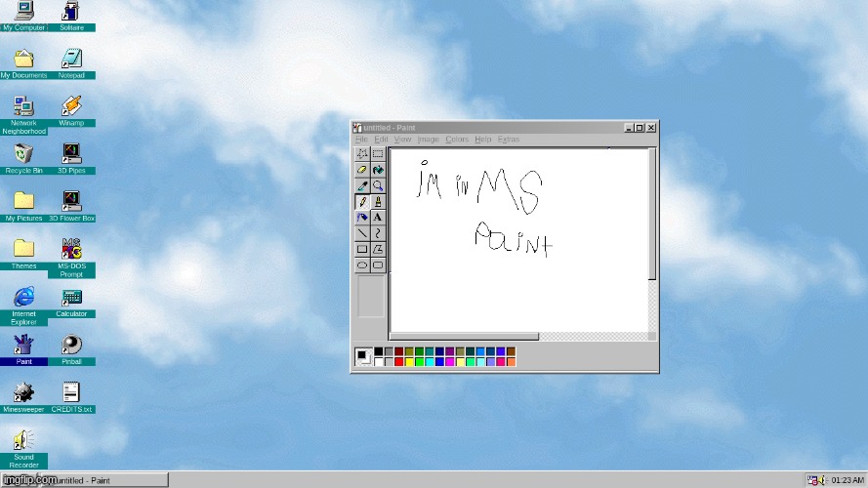Select the My Documents folder icon
This screenshot has width=868, height=488.
click(23, 63)
